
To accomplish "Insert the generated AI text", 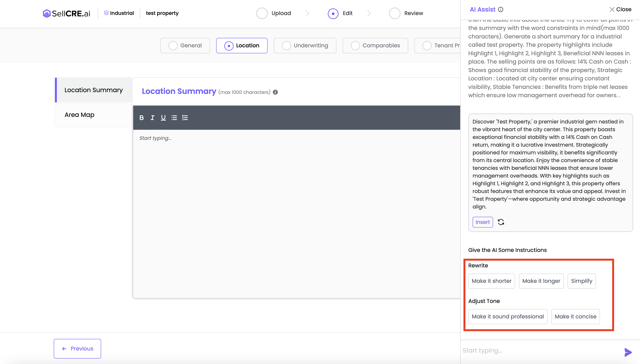I will click(482, 222).
